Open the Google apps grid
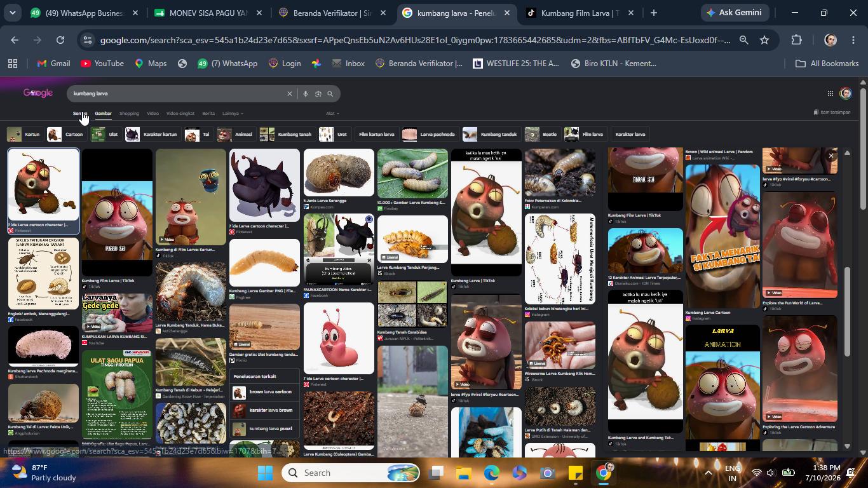The image size is (868, 488). (x=830, y=93)
